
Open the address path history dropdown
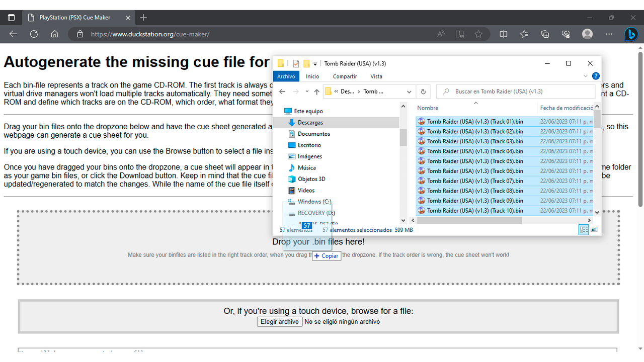point(409,92)
